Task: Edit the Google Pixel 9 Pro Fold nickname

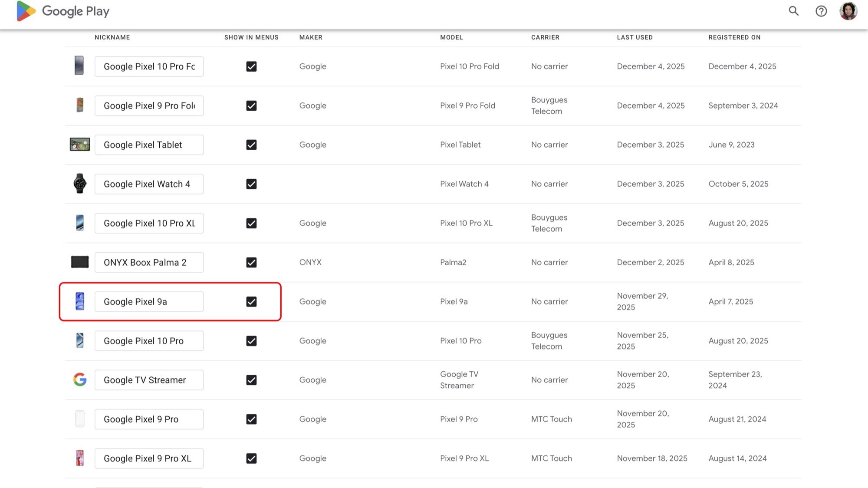Action: click(149, 106)
